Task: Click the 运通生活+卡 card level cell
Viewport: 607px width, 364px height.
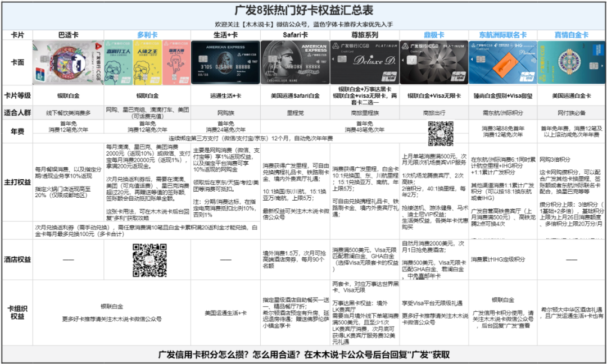Action: pos(226,95)
